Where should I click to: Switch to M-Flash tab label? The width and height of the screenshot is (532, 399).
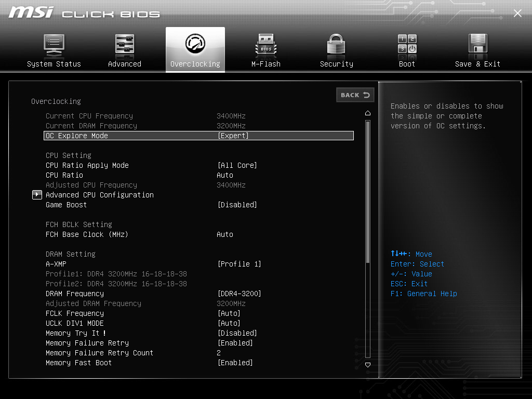click(265, 64)
